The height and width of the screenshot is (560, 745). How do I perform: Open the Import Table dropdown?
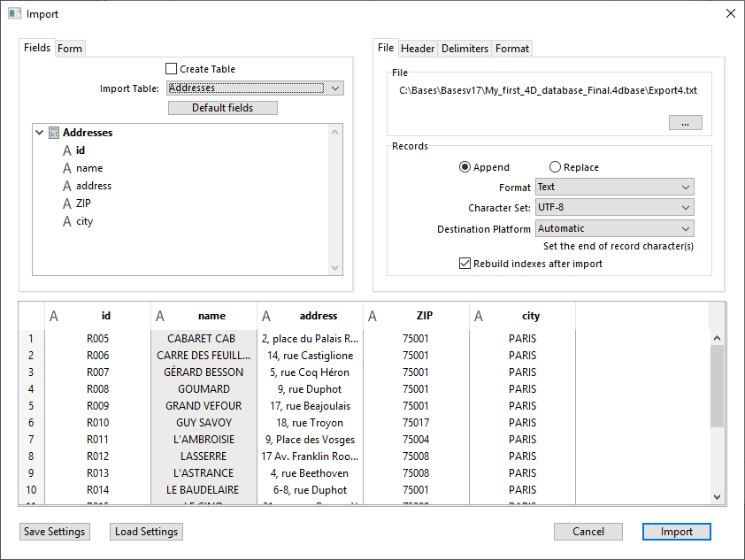click(x=255, y=88)
